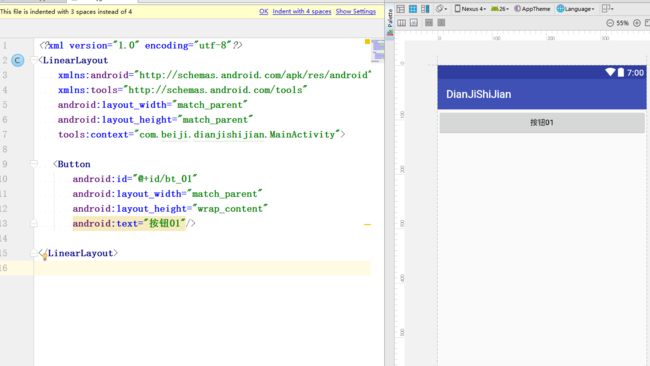Click the xmlns:tools attribute line
Screen dimensions: 650x366
coord(182,90)
